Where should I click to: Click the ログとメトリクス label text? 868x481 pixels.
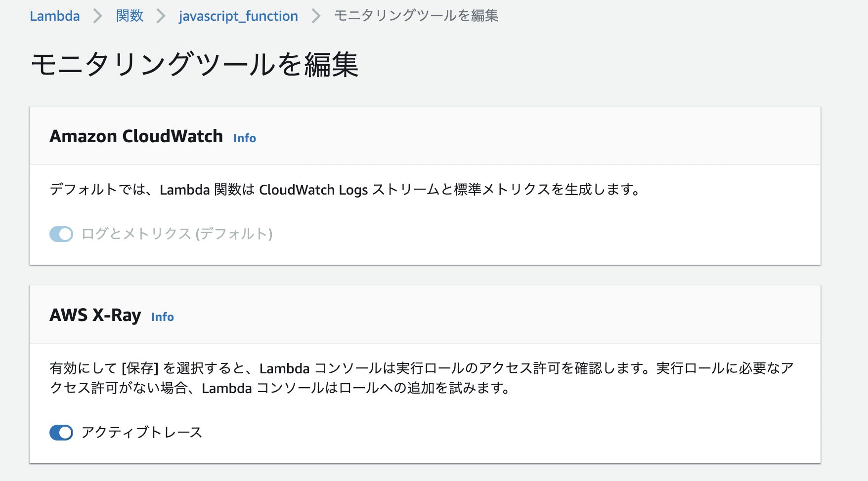point(177,234)
